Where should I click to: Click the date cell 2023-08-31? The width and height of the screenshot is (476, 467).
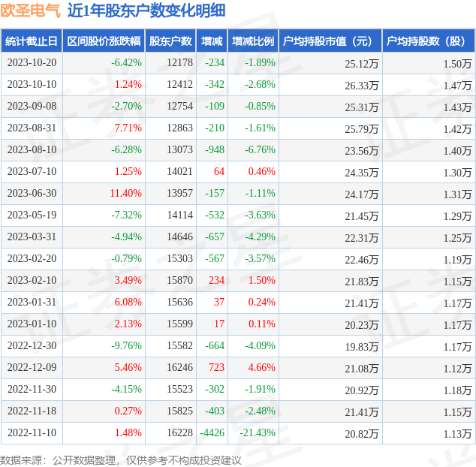32,128
